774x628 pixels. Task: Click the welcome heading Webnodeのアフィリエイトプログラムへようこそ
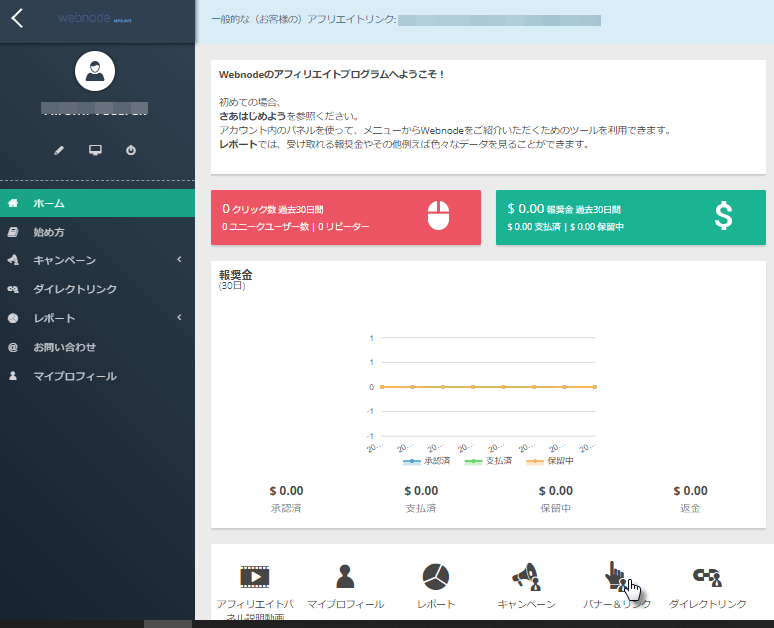(331, 75)
